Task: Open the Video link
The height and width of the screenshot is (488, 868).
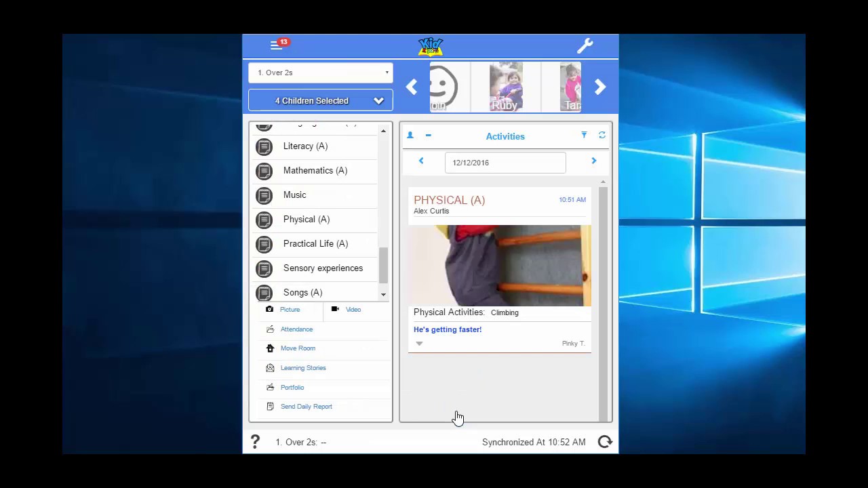Action: coord(353,310)
